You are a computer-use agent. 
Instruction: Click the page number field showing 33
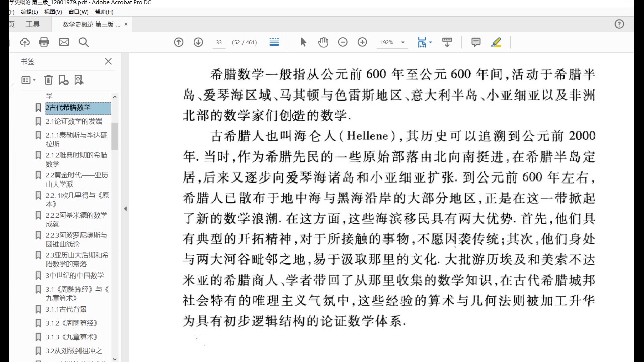[x=219, y=42]
